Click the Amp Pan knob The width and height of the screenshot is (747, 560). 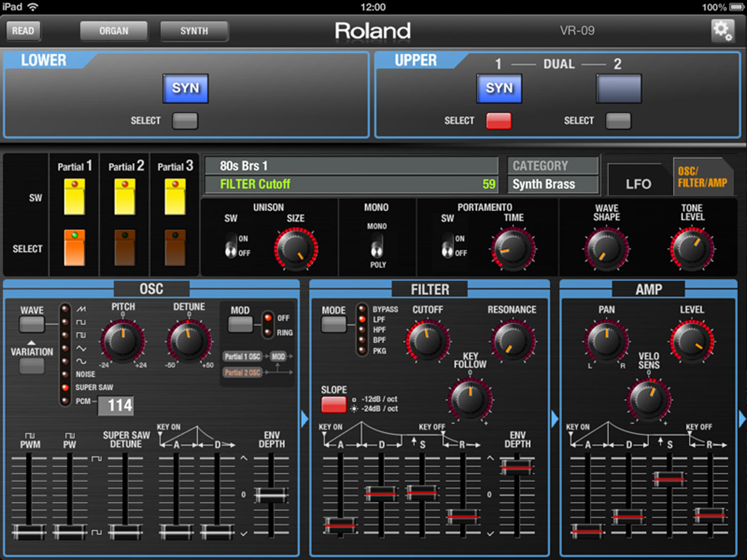tap(606, 340)
